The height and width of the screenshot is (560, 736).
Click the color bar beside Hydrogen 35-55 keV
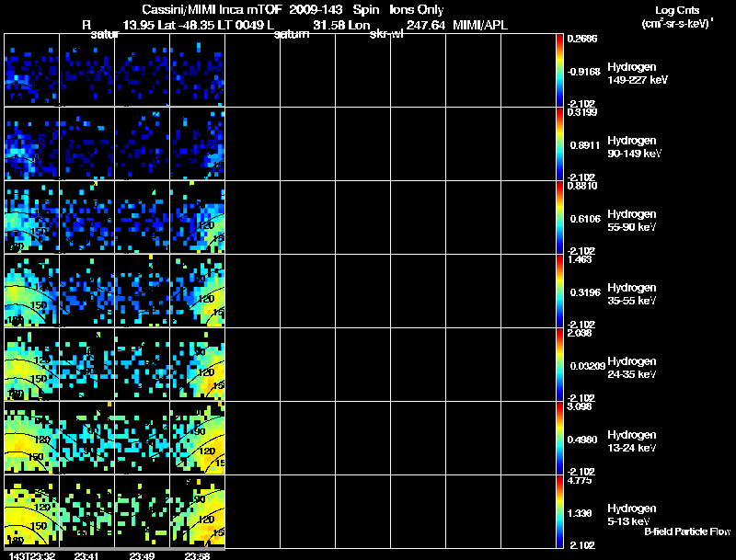(x=559, y=291)
